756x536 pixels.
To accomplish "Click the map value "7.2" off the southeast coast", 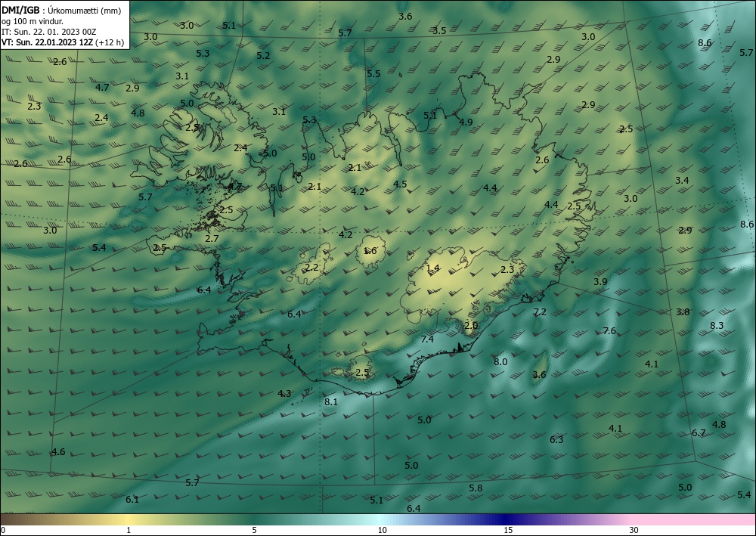I will pos(540,312).
